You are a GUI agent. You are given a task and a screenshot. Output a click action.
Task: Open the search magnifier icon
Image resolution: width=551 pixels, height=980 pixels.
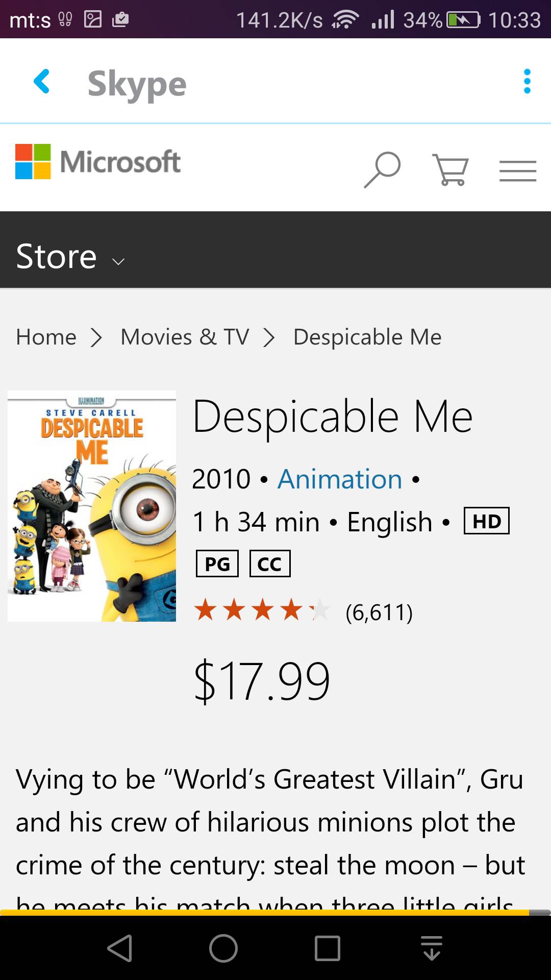point(382,169)
